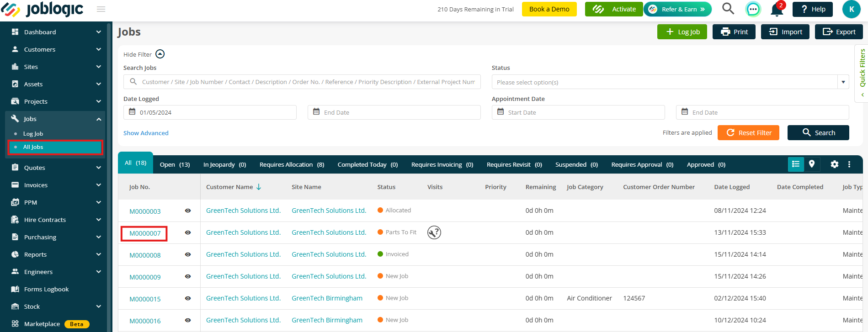Click Log Job in the sidebar

(x=33, y=134)
